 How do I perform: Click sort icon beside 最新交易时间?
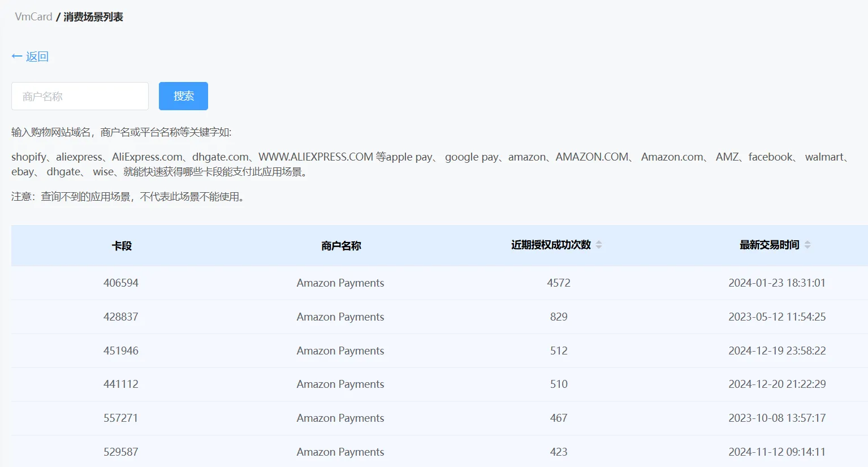(807, 245)
